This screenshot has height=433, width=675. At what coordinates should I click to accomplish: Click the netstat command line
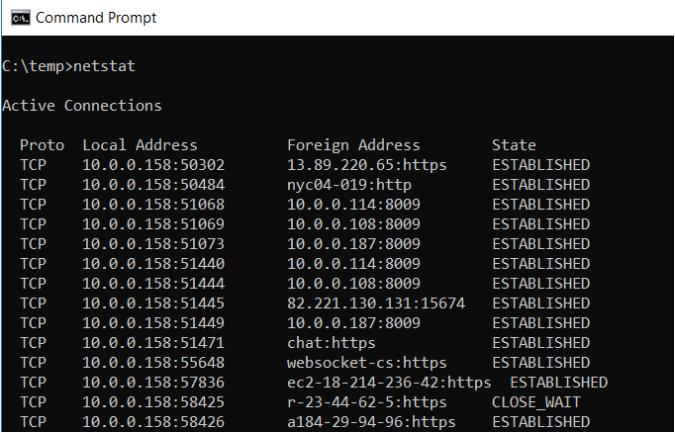coord(68,66)
